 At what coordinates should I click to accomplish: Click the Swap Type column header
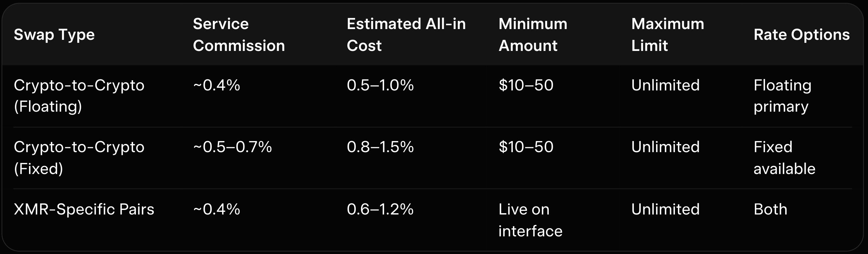pos(54,35)
